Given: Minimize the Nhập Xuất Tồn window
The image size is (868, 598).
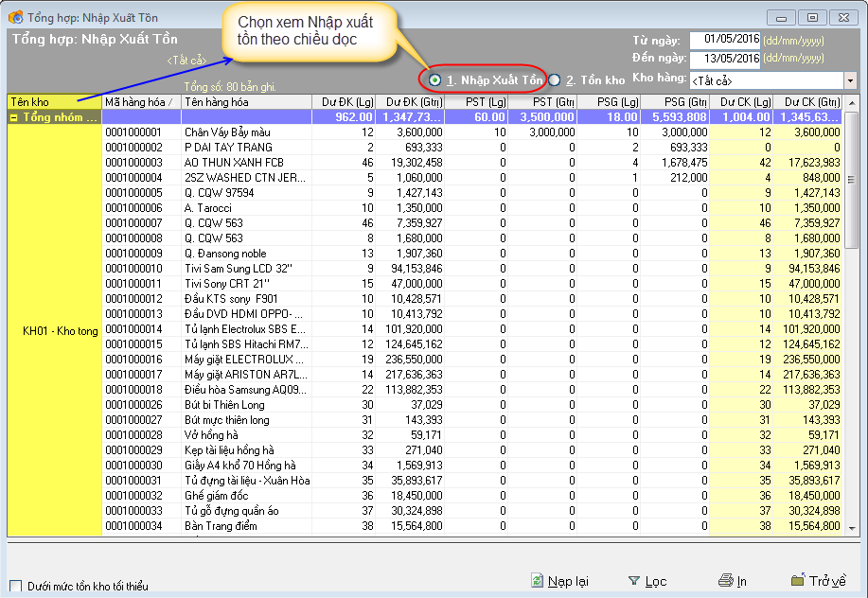Looking at the screenshot, I should pos(781,17).
